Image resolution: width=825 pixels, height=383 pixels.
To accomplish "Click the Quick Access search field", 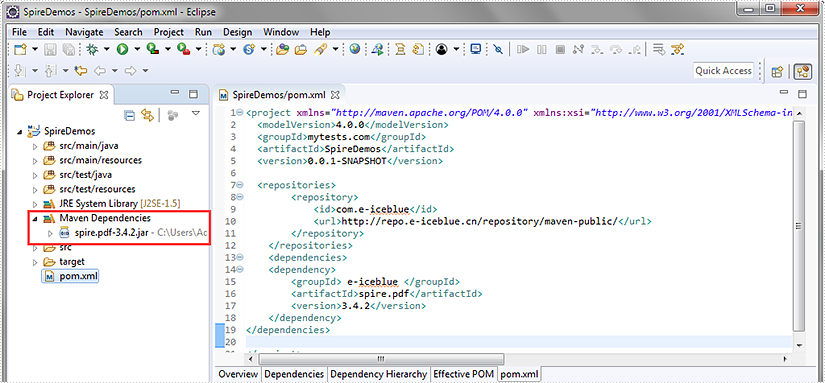I will pos(723,70).
